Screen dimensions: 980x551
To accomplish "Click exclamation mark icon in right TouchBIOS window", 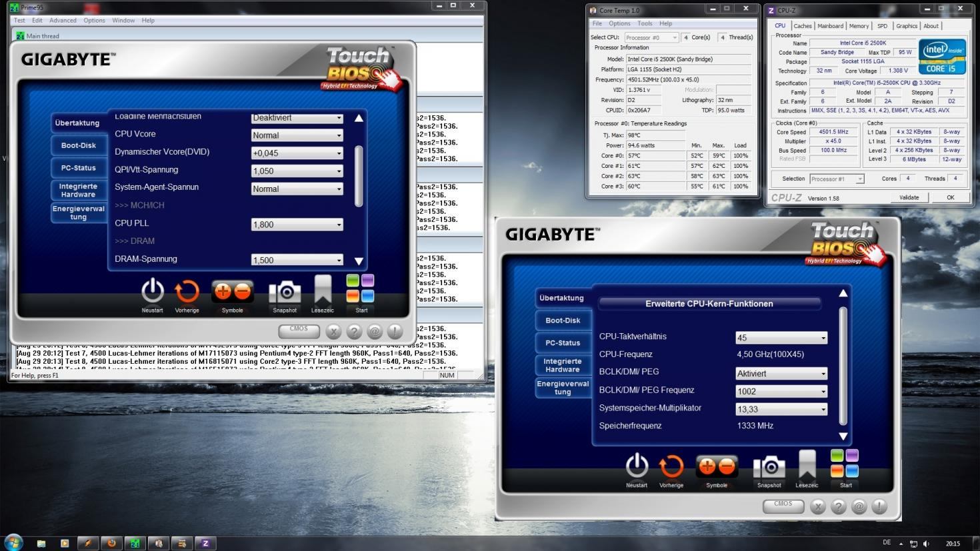I will [x=879, y=507].
